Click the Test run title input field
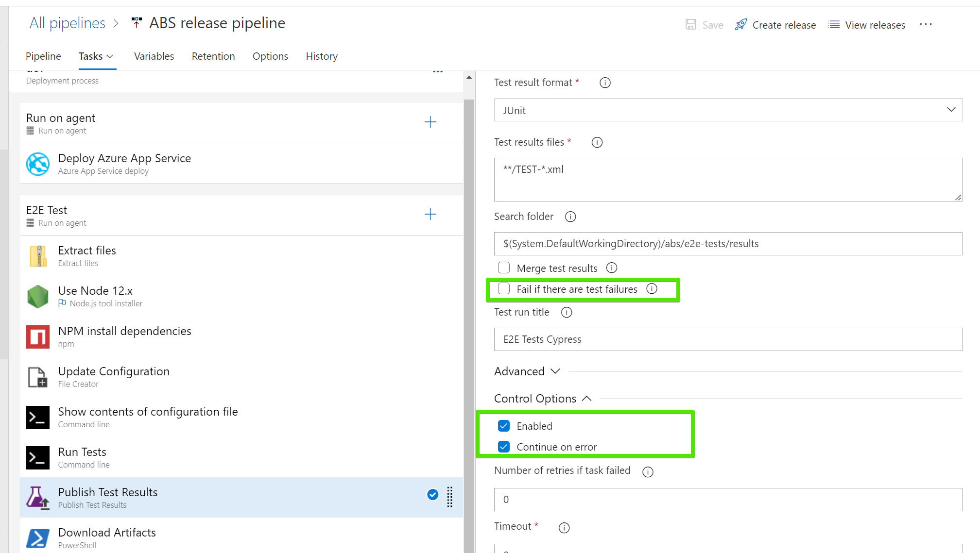 pyautogui.click(x=728, y=339)
